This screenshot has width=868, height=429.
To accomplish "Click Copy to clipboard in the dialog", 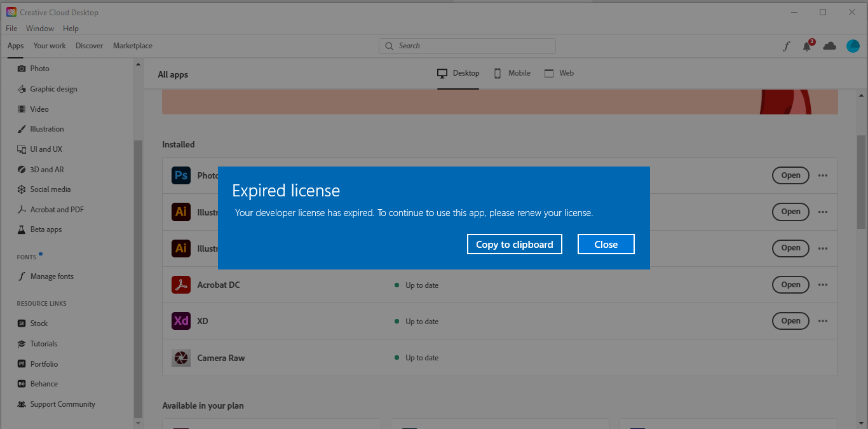I will (x=514, y=244).
